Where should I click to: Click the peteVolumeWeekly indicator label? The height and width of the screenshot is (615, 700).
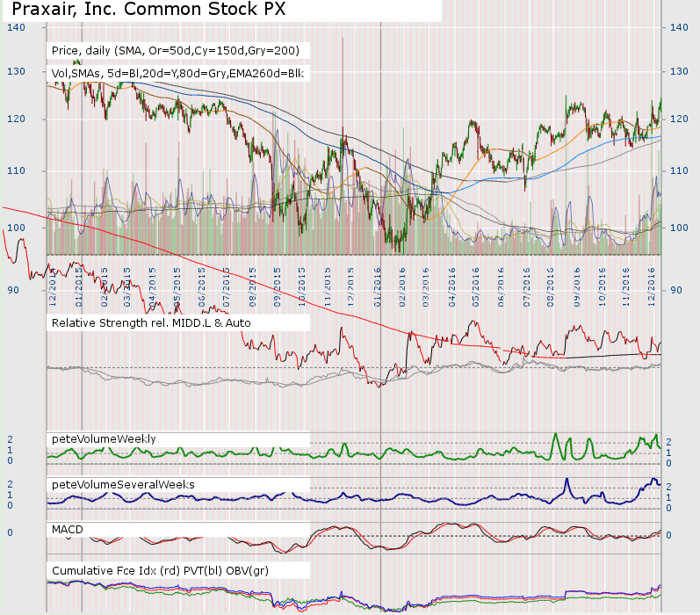pyautogui.click(x=104, y=438)
